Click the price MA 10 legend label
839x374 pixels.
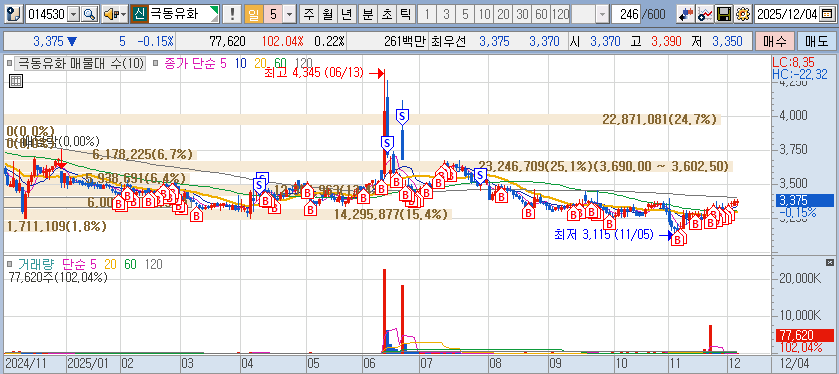(241, 64)
